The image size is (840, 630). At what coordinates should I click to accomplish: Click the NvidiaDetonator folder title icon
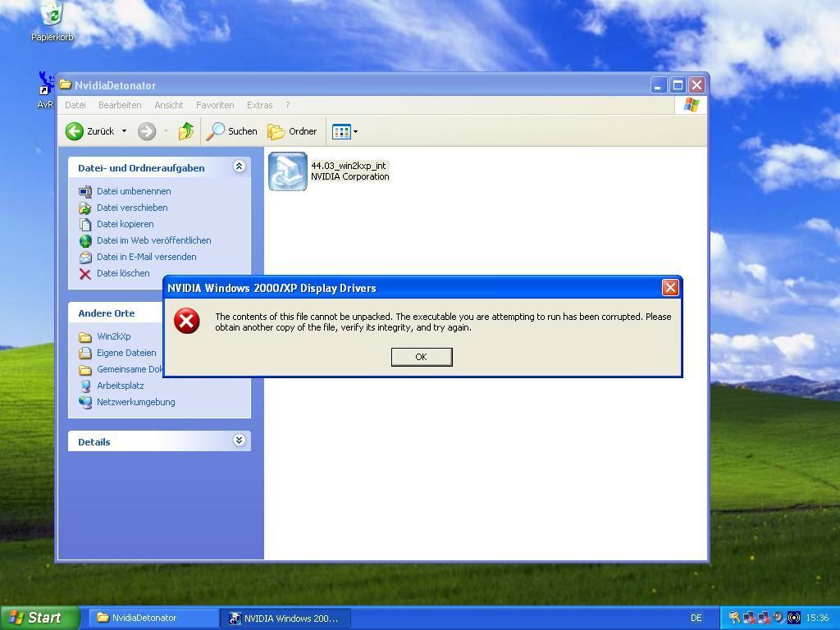66,84
